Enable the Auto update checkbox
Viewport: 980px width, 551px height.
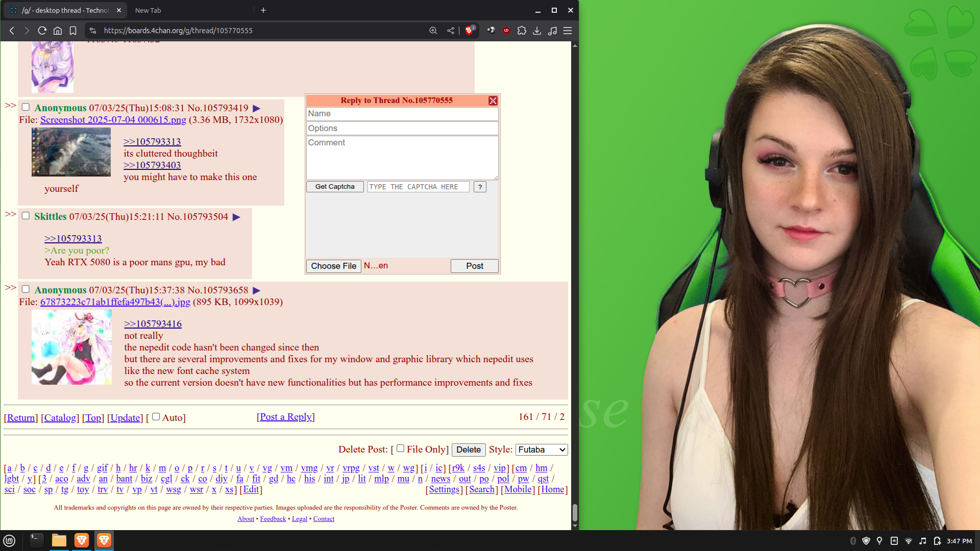tap(156, 417)
